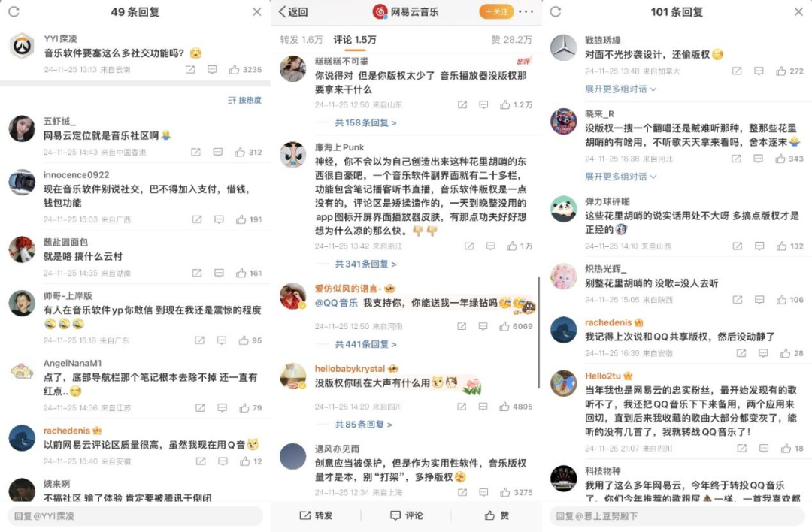Tap the bottom 赞 thumbs-up button
The height and width of the screenshot is (532, 812).
click(496, 515)
